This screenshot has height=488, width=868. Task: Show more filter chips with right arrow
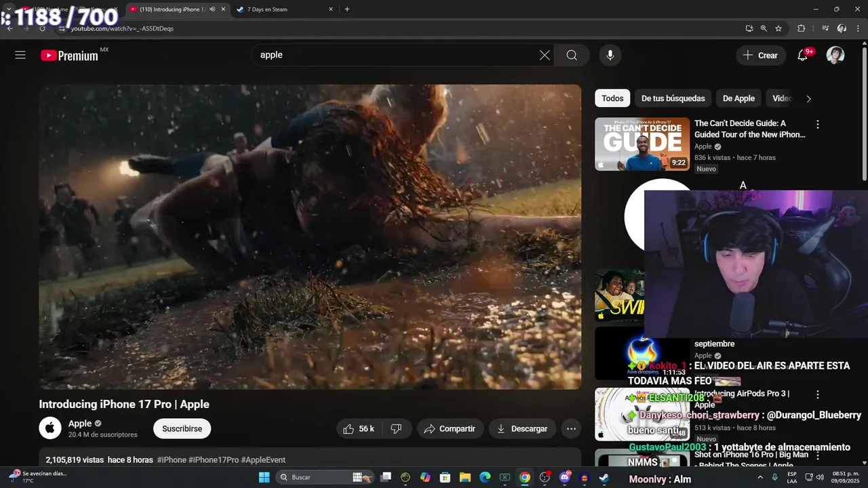coord(808,98)
